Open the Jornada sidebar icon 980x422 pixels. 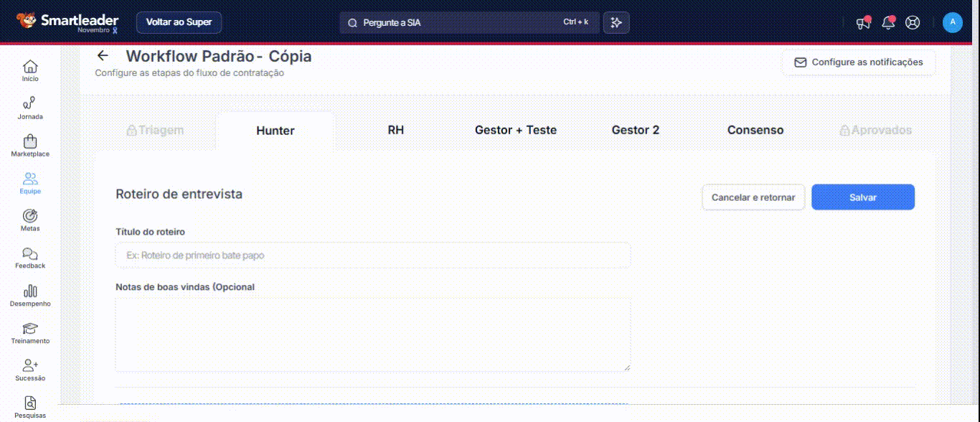click(30, 103)
